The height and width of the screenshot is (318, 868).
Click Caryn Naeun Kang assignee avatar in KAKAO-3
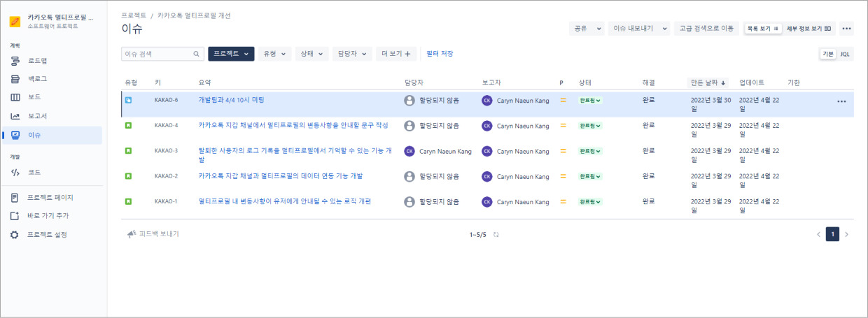tap(409, 151)
